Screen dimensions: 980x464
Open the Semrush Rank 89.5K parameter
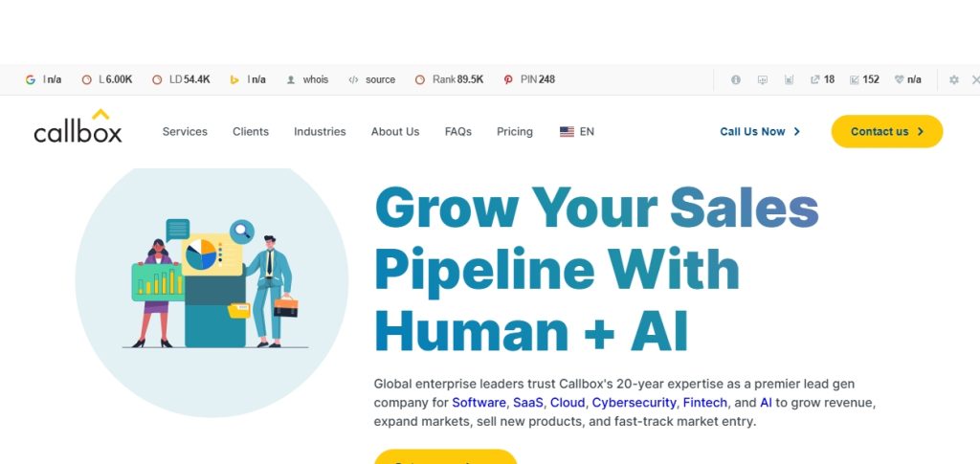(450, 79)
